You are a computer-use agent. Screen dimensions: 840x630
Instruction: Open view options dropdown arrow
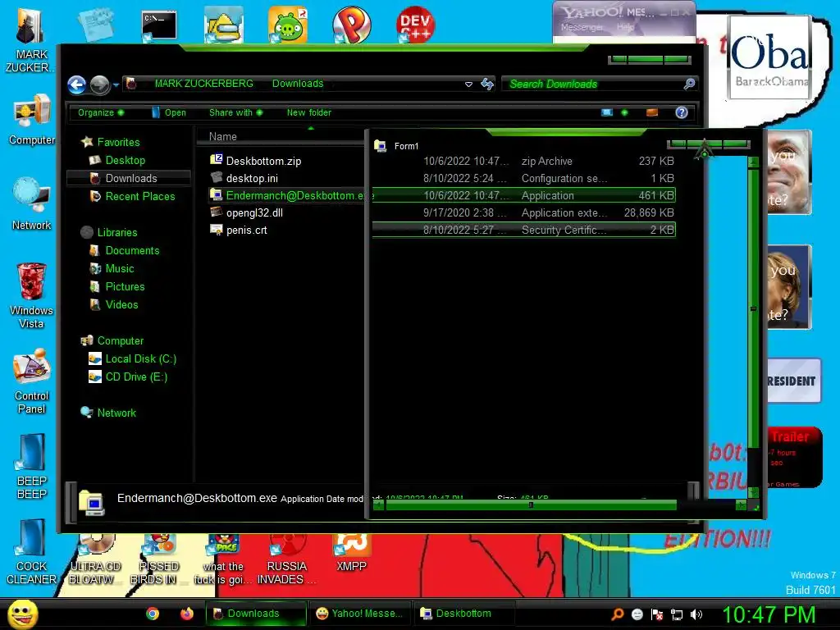coord(624,112)
